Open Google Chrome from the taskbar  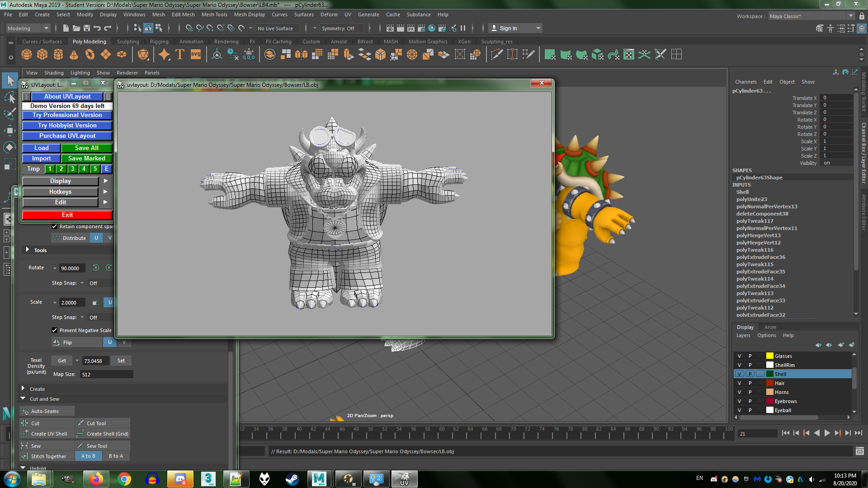click(124, 479)
